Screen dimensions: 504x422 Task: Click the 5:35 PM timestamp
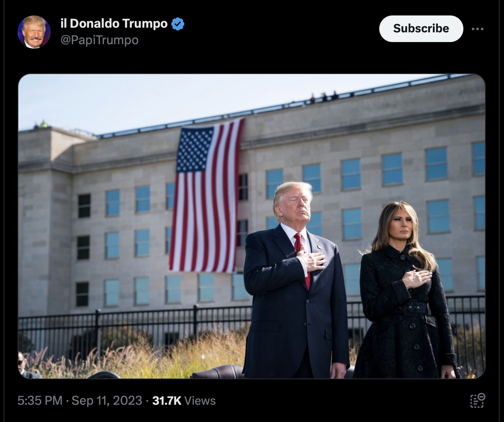[40, 400]
